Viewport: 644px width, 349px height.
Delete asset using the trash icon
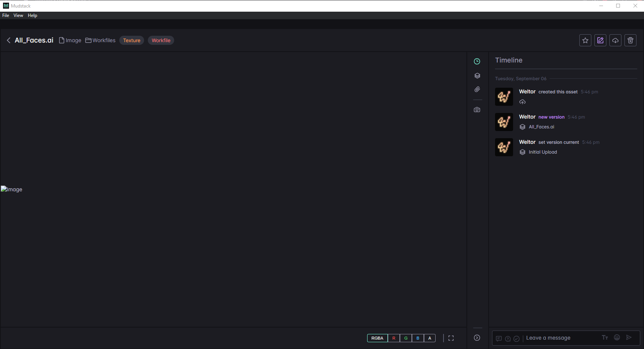click(x=630, y=40)
